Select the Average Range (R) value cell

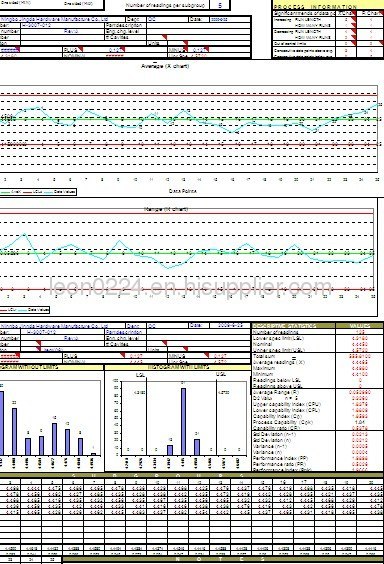[x=360, y=392]
